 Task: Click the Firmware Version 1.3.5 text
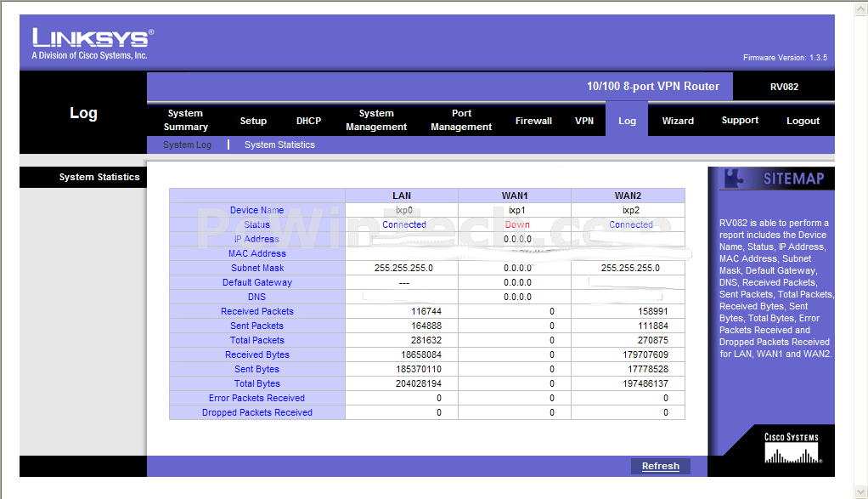785,58
